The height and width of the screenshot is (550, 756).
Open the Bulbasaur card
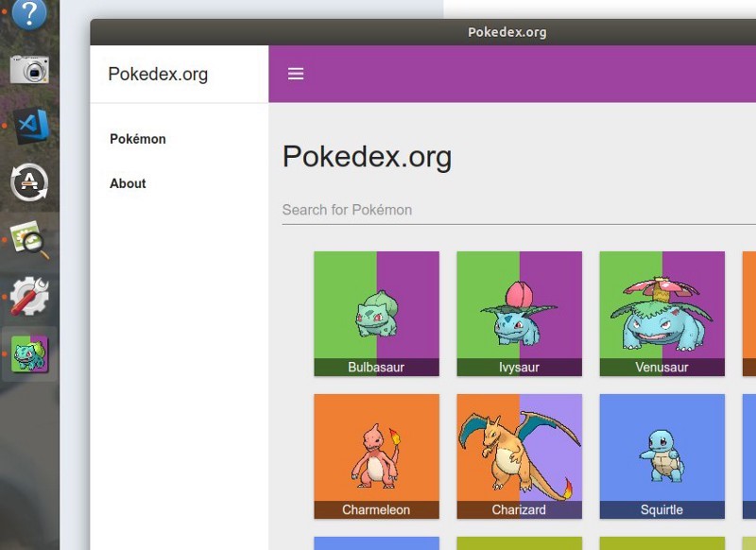(x=376, y=314)
